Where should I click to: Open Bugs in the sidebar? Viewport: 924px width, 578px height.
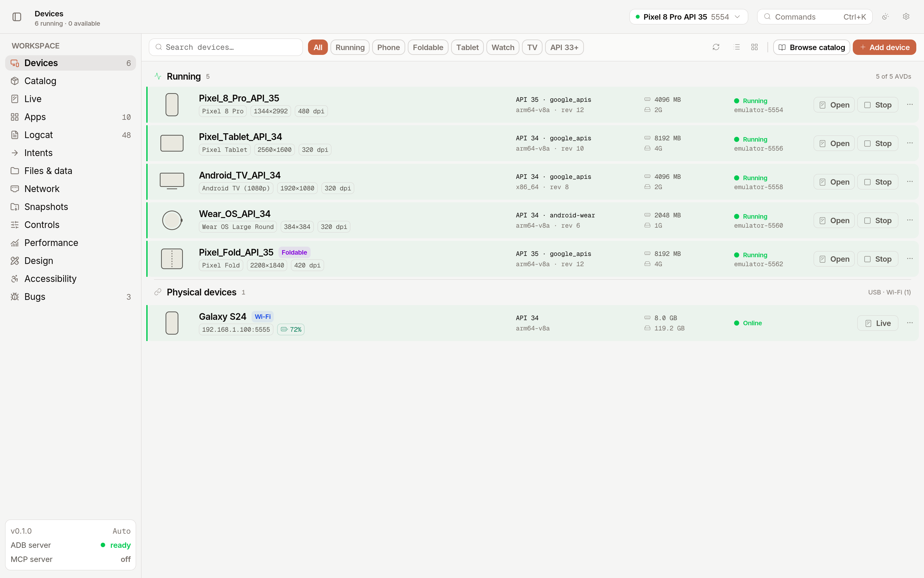[x=71, y=297]
